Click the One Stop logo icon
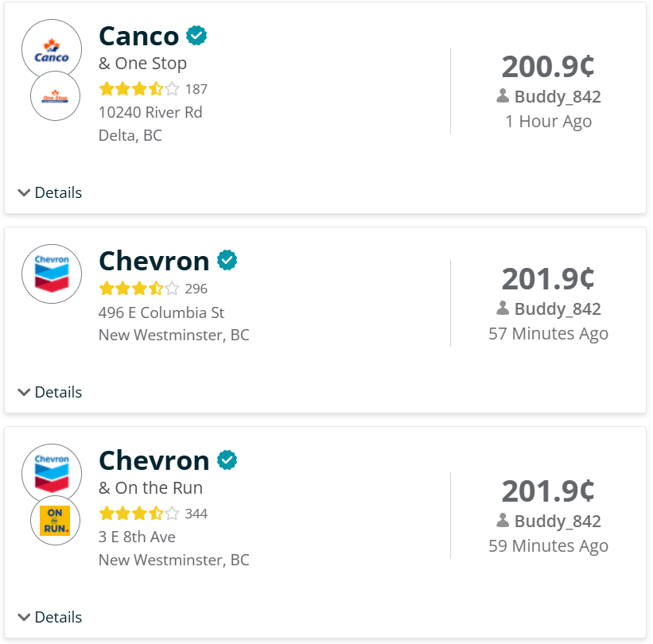 [x=55, y=96]
